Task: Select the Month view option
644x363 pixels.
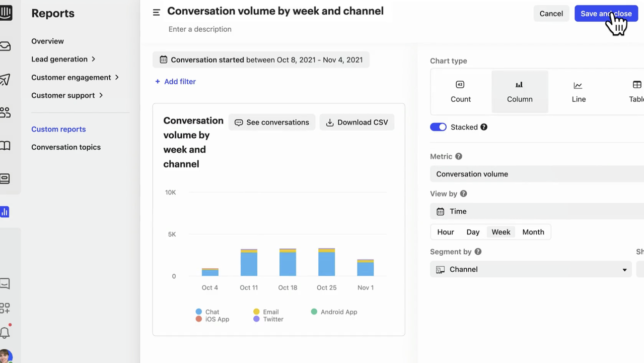Action: [533, 232]
